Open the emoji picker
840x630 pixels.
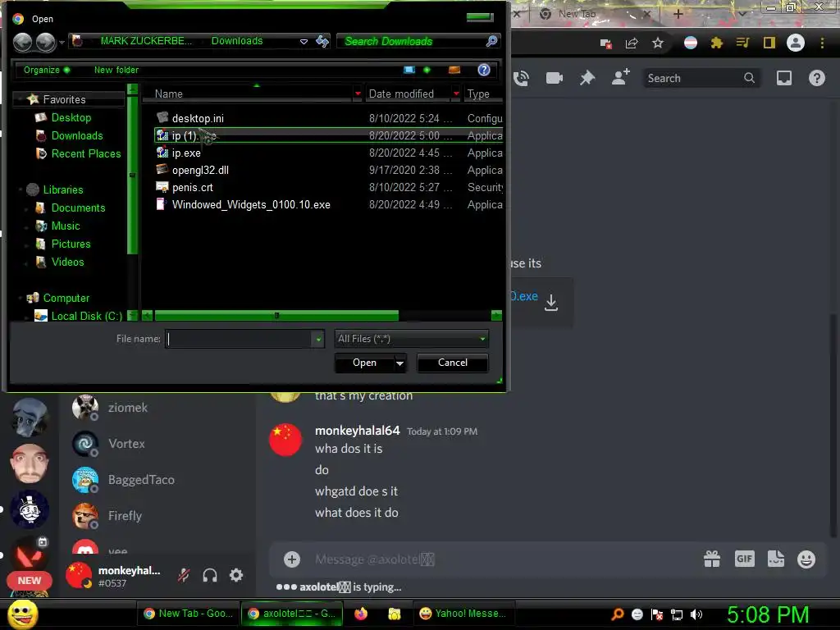click(x=806, y=559)
